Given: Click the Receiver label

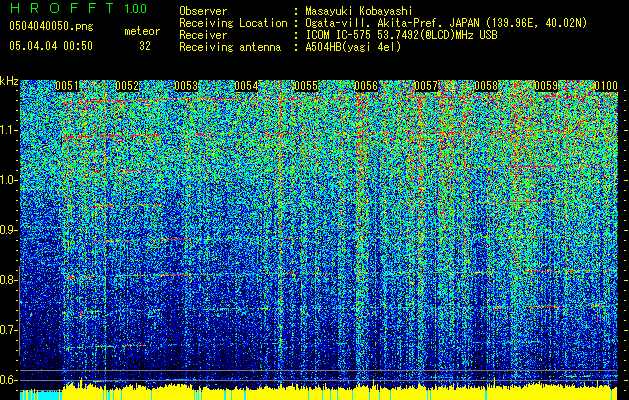Looking at the screenshot, I should [203, 35].
